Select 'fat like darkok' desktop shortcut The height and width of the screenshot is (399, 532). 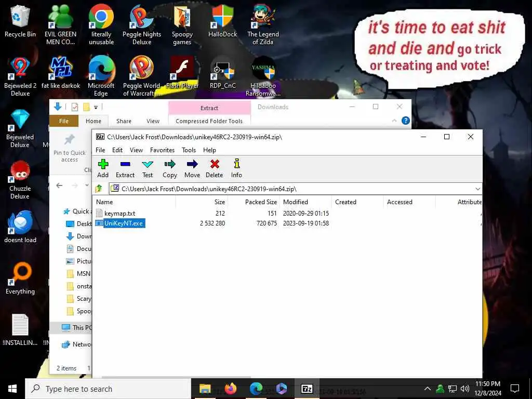(60, 73)
